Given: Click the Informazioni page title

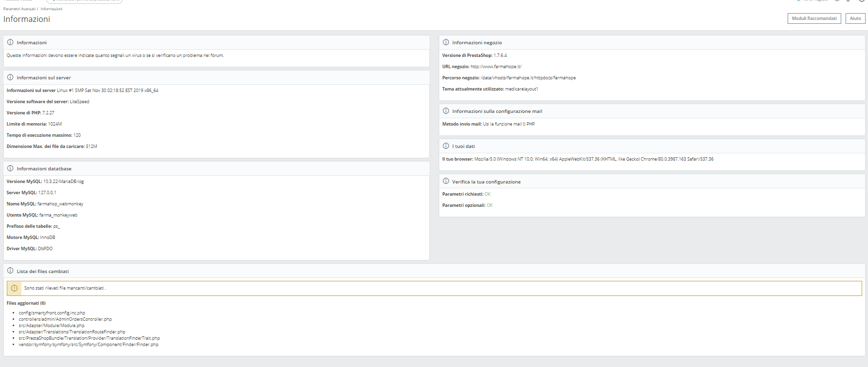Looking at the screenshot, I should (x=27, y=19).
